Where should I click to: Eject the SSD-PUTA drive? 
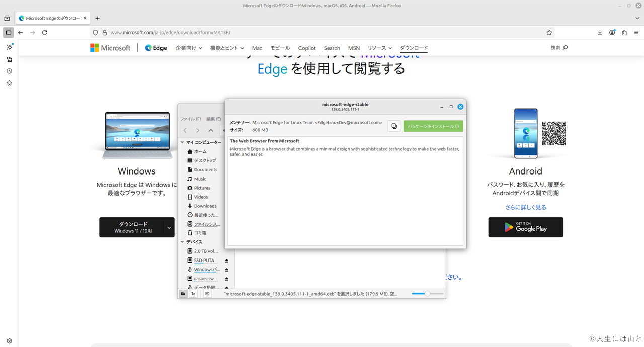(x=226, y=261)
